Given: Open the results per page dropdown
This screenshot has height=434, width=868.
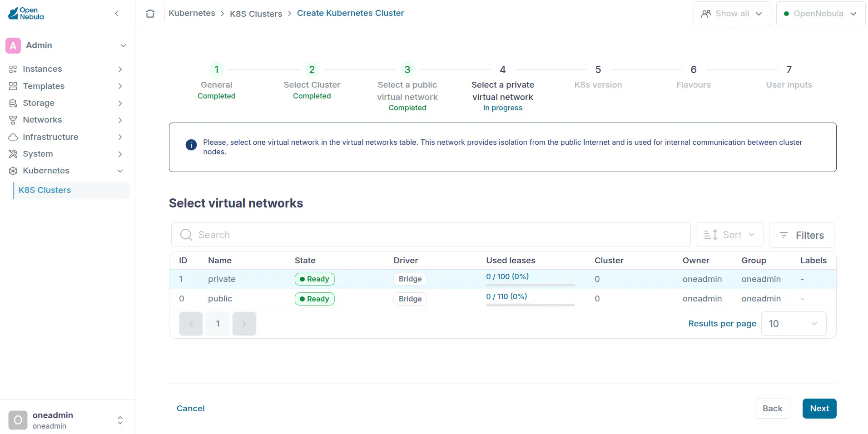Looking at the screenshot, I should click(794, 324).
